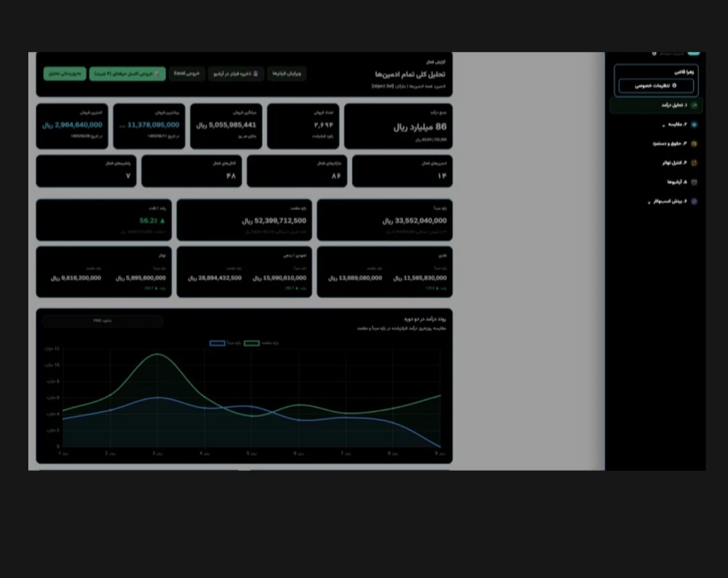Click the green line peak on chart
The height and width of the screenshot is (578, 728).
pyautogui.click(x=157, y=354)
